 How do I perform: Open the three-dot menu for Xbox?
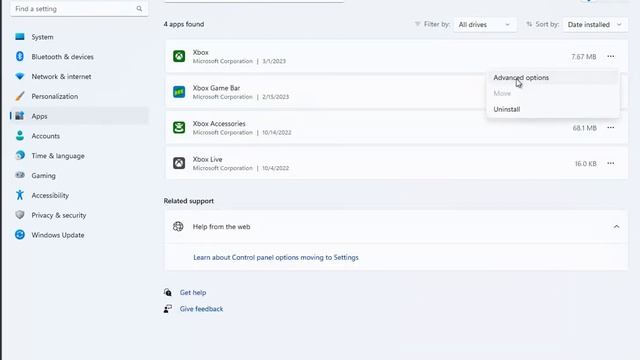610,56
